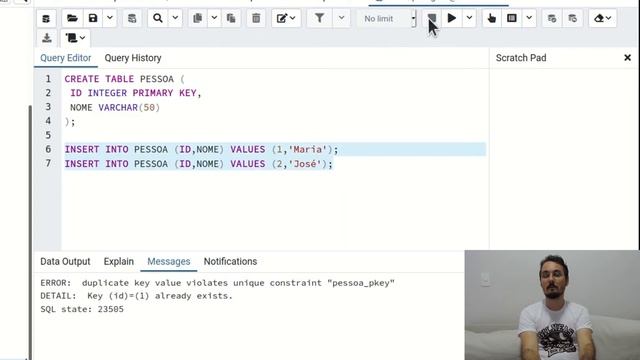The width and height of the screenshot is (640, 360).
Task: Click the presenter webcam video overlay
Action: [552, 305]
